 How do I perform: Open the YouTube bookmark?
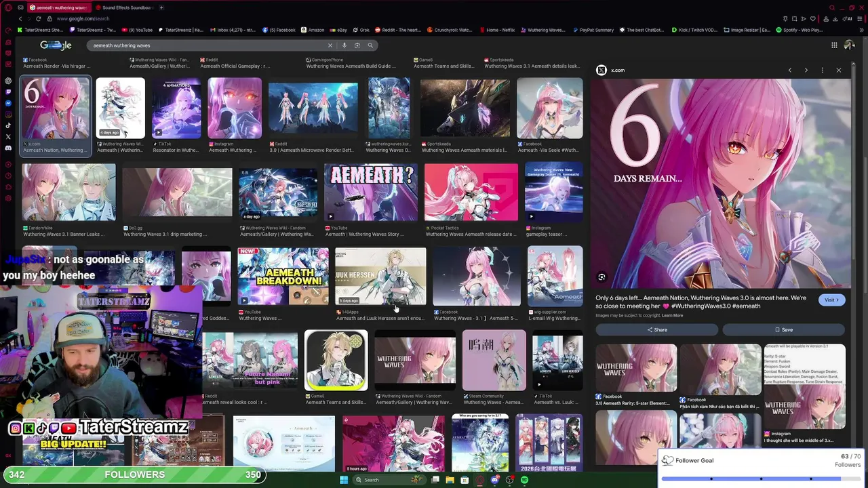point(136,30)
